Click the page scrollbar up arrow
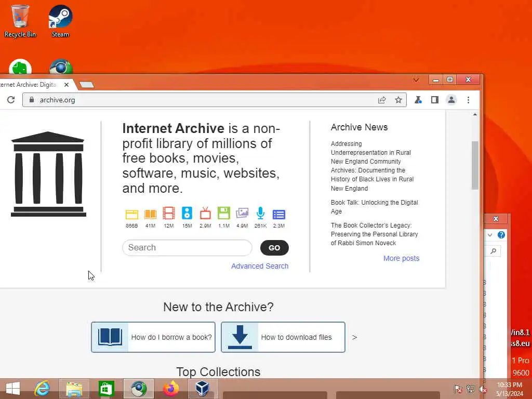This screenshot has width=532, height=399. [475, 115]
